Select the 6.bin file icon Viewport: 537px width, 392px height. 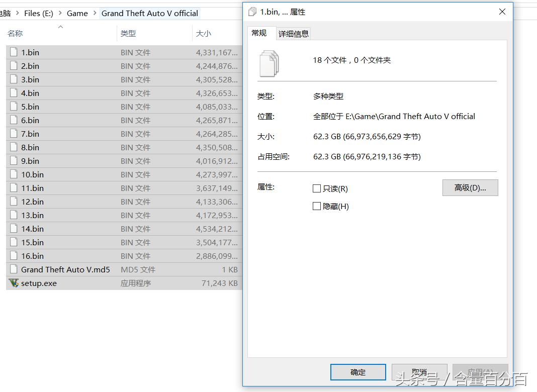(14, 120)
